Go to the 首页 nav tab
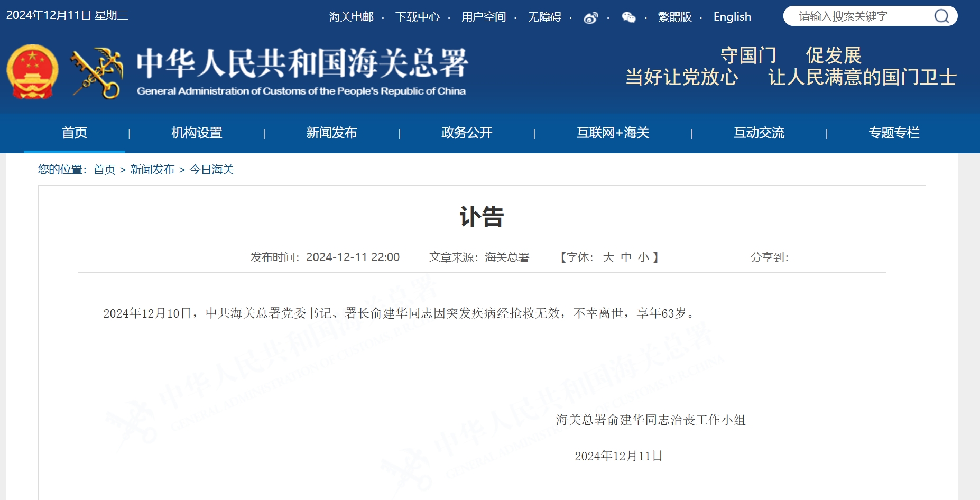Viewport: 980px width, 500px height. pos(75,133)
